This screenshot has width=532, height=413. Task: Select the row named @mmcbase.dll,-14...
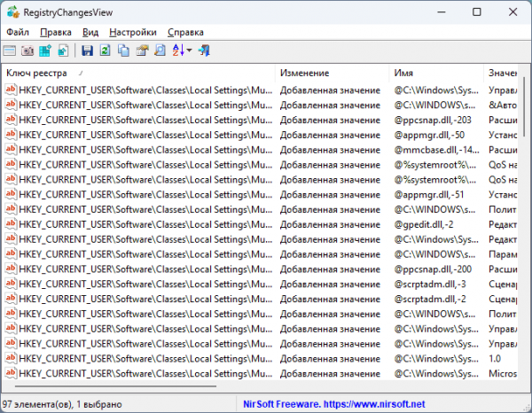click(x=260, y=150)
